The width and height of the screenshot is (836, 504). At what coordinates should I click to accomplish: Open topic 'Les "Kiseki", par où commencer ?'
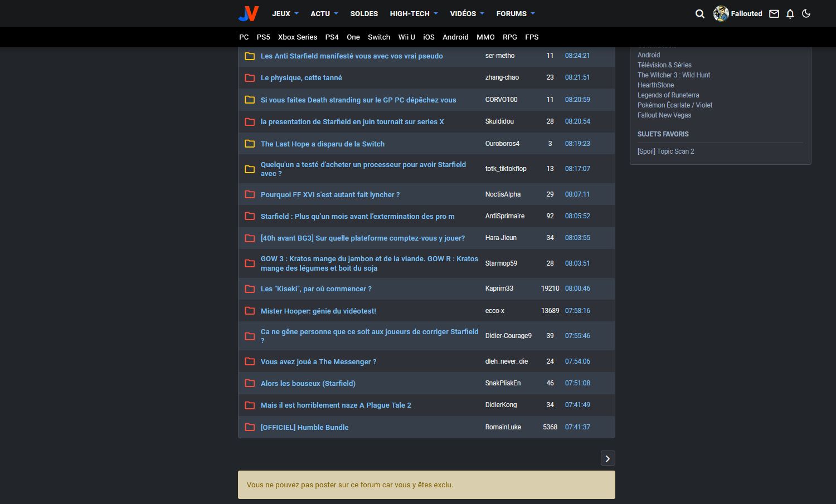point(316,289)
